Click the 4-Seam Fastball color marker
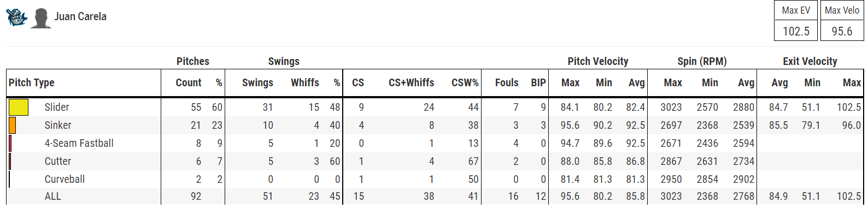Viewport: 868px width, 208px height. (10, 143)
